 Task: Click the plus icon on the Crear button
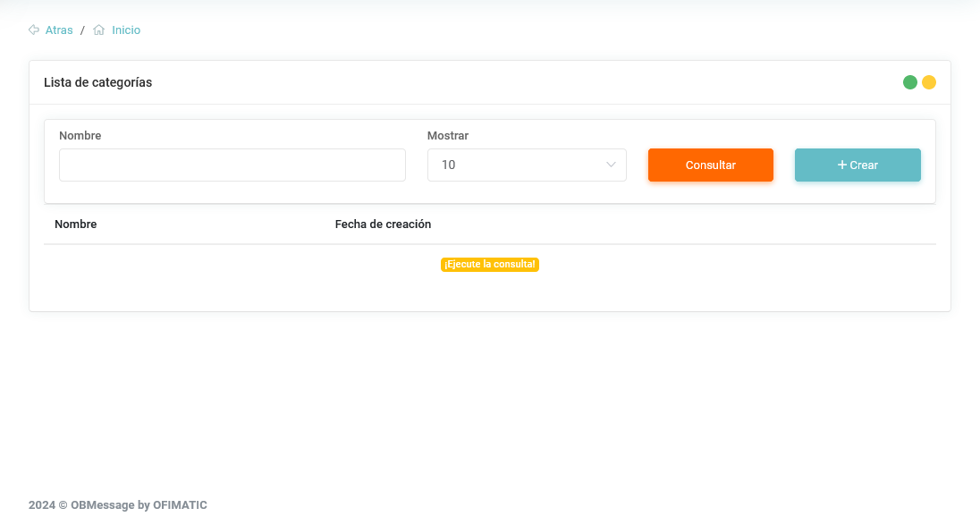tap(841, 165)
